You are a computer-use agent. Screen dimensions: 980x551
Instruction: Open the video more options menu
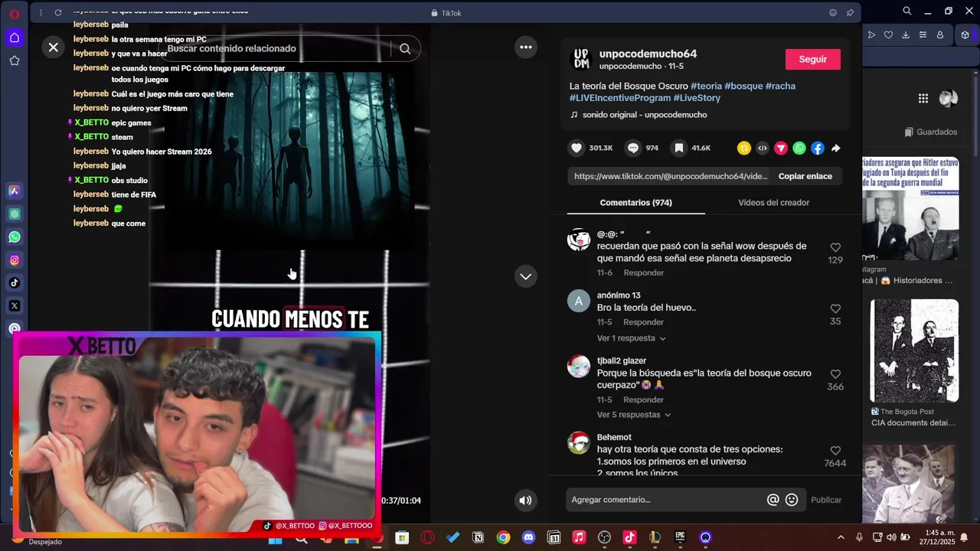pyautogui.click(x=526, y=47)
